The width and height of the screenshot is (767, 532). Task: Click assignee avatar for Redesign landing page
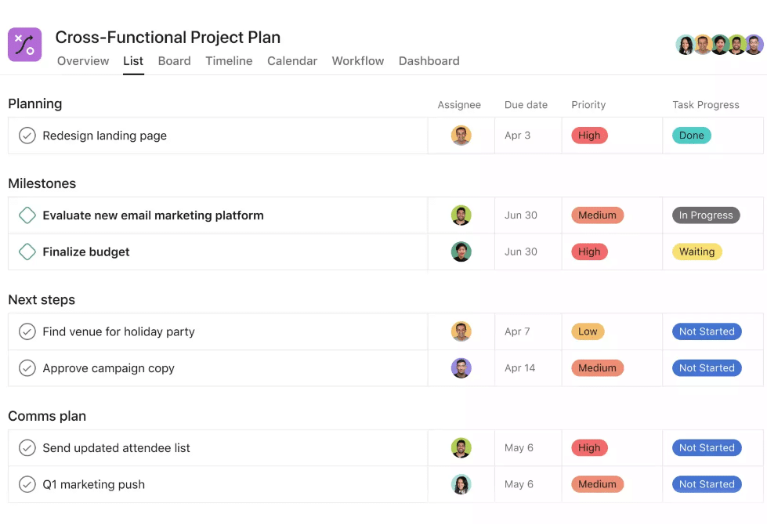[461, 136]
